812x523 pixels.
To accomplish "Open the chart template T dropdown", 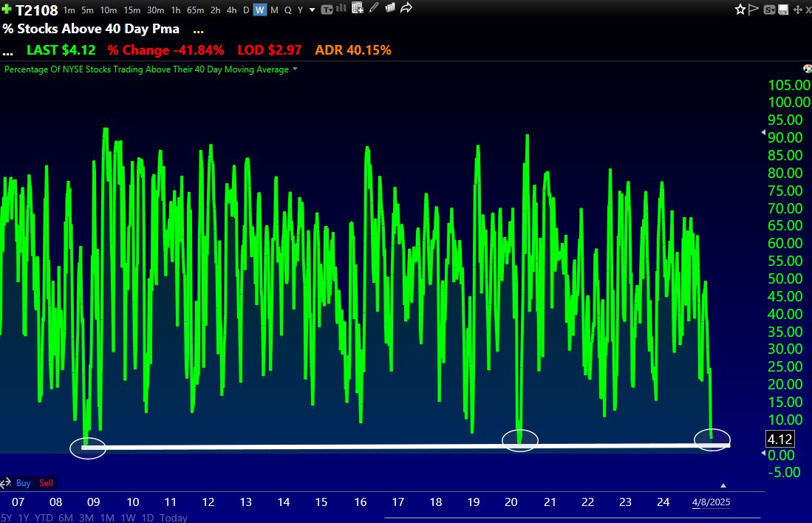I will (327, 10).
